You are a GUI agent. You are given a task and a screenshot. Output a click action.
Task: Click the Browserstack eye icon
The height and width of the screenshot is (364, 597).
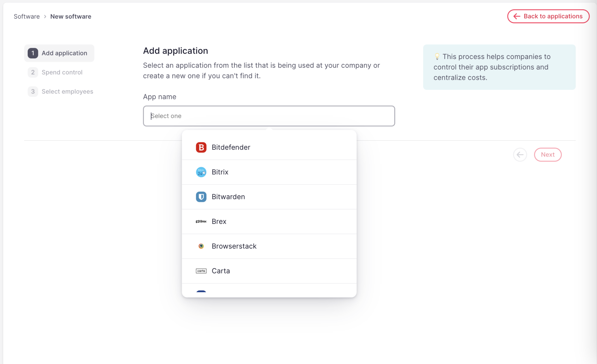coord(201,246)
